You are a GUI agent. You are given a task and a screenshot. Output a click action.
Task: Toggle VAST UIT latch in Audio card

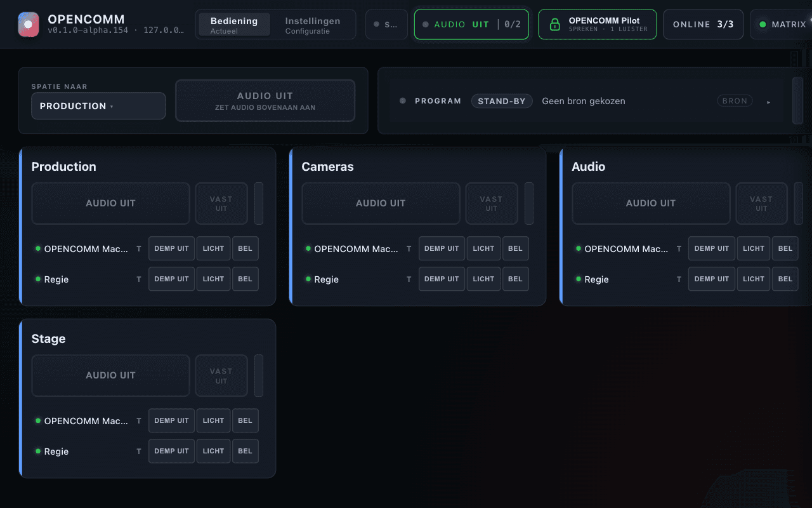coord(761,203)
